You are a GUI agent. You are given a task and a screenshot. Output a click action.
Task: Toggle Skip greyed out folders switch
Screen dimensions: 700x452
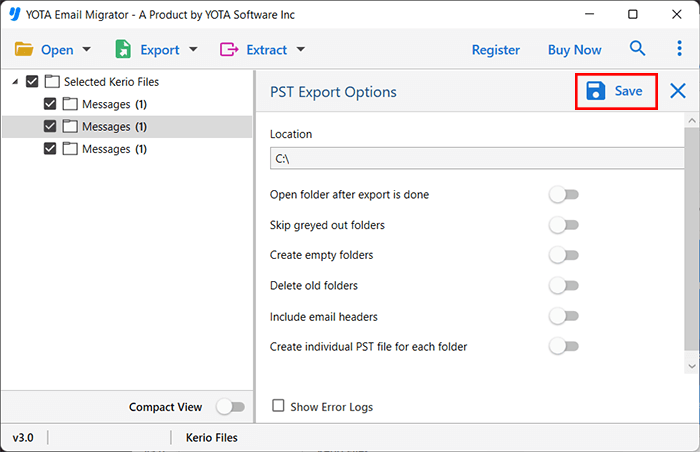tap(564, 225)
